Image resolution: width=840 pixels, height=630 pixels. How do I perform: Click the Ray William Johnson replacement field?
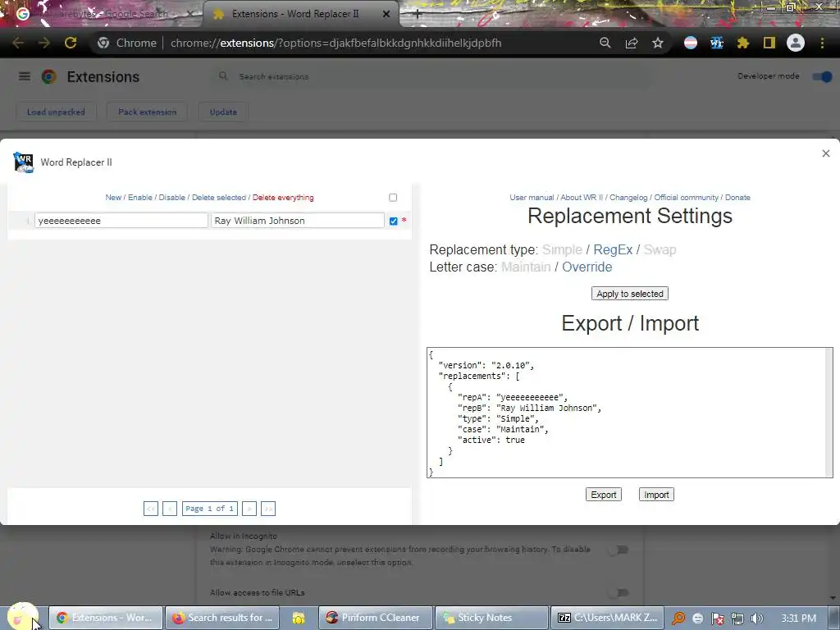click(297, 221)
